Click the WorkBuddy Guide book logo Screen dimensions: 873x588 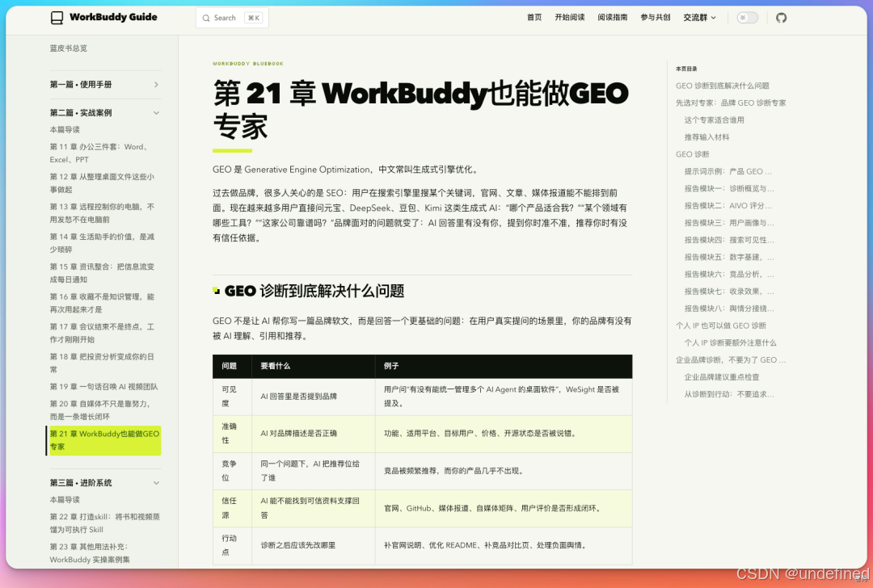point(57,18)
